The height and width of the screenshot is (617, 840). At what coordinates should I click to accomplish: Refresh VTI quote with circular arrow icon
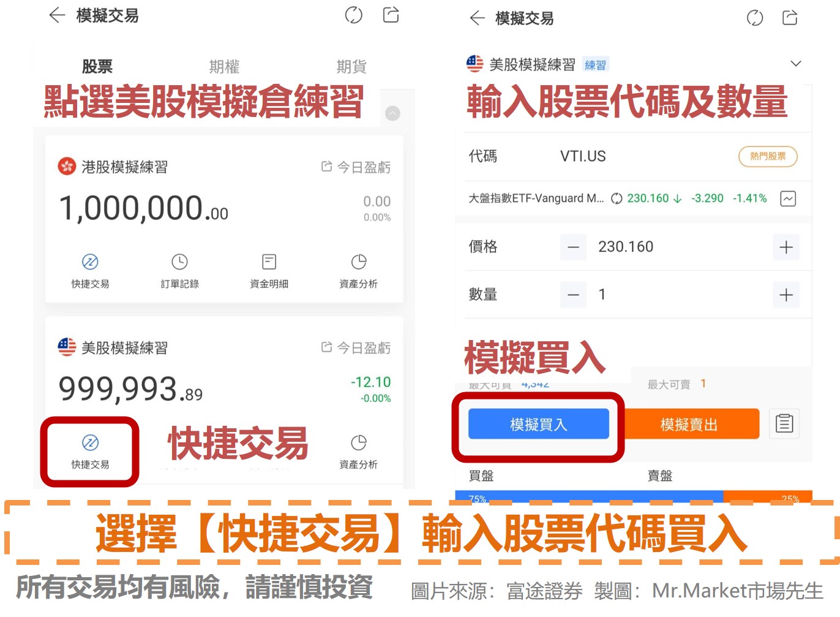click(x=617, y=199)
